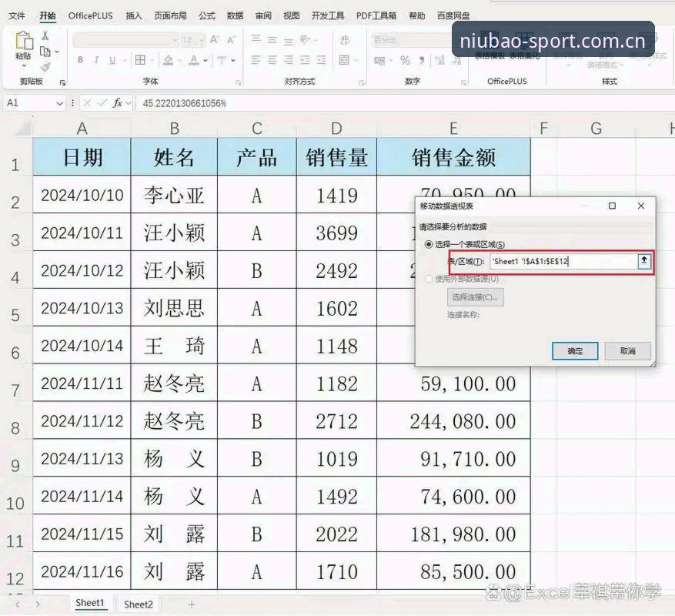This screenshot has height=616, width=675.
Task: Open the font size dropdown
Action: [201, 40]
